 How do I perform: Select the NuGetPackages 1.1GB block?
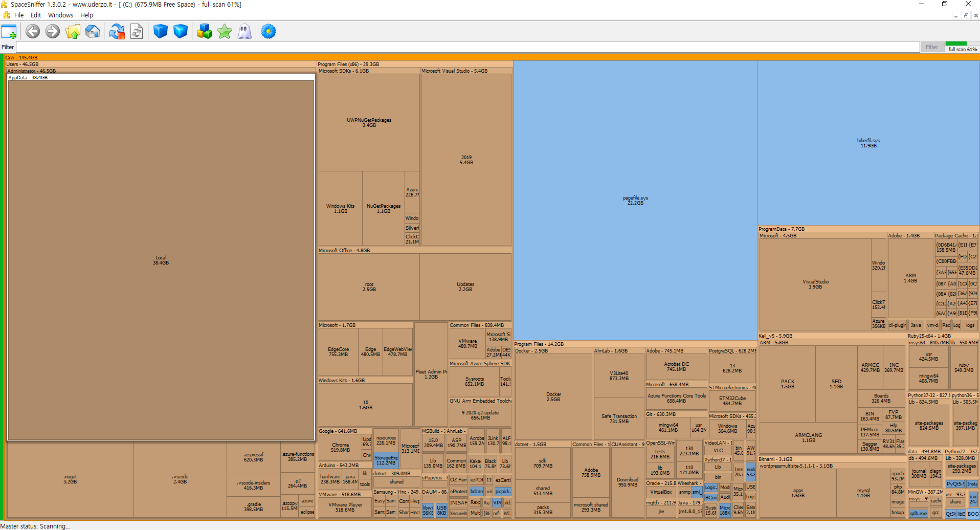pos(384,209)
